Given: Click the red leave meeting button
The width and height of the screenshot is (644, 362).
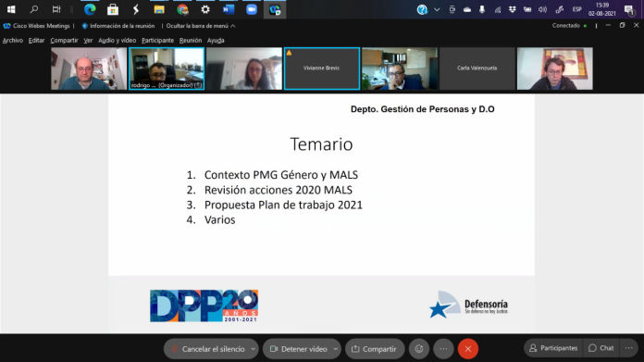Looking at the screenshot, I should click(x=468, y=349).
